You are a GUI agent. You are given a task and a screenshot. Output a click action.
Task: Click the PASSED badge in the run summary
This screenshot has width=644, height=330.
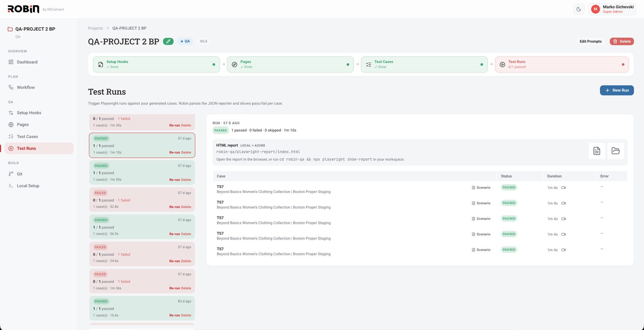coord(221,130)
